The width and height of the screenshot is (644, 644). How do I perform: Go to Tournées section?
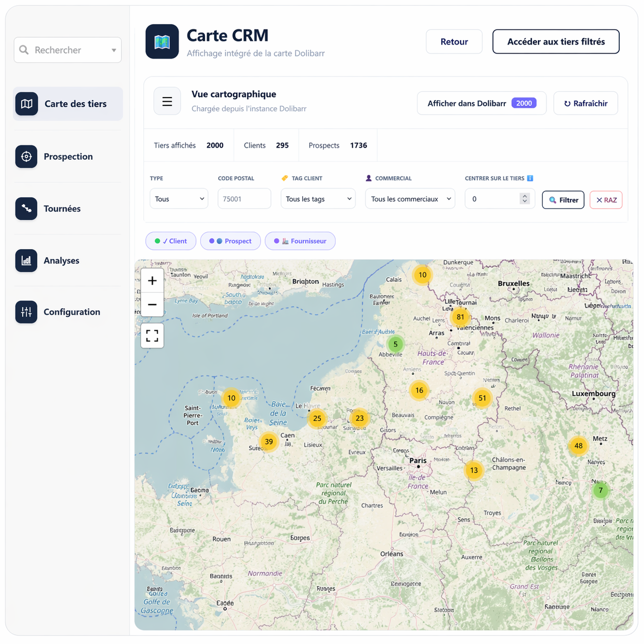pos(68,209)
